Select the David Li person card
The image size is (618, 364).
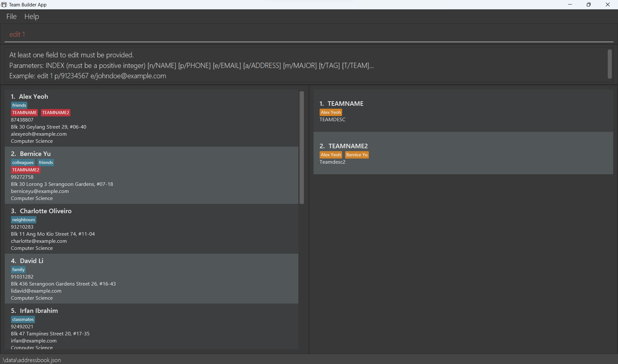(x=151, y=279)
